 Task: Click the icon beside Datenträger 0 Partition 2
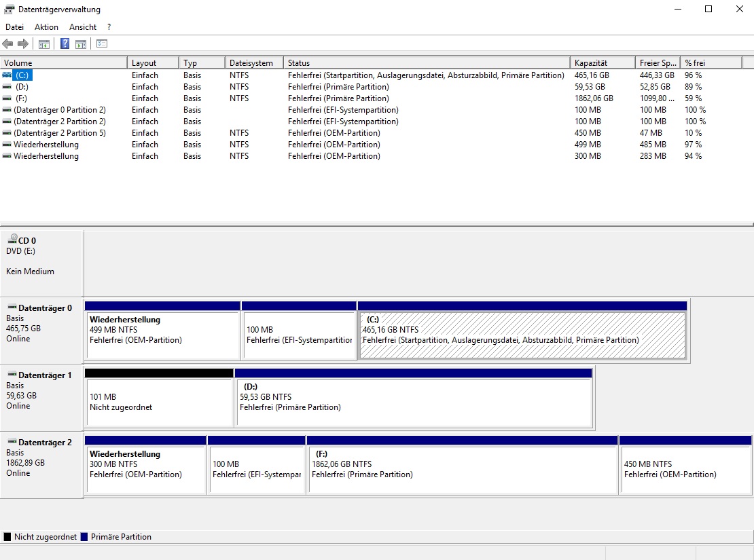[7, 109]
